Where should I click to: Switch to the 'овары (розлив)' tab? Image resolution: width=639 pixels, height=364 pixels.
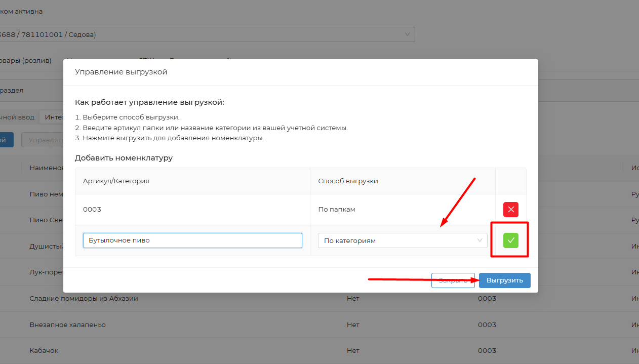tap(26, 61)
